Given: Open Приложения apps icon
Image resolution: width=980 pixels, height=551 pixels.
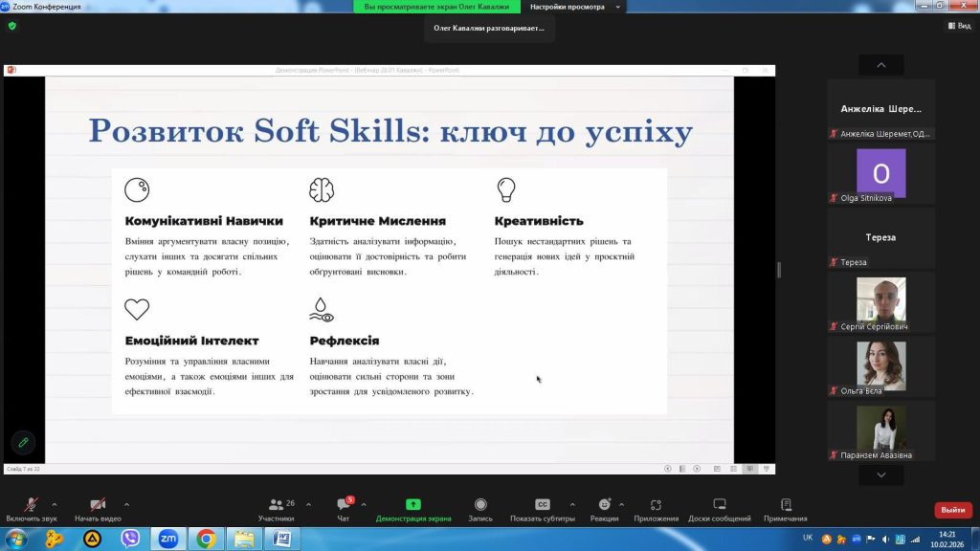Looking at the screenshot, I should click(656, 505).
